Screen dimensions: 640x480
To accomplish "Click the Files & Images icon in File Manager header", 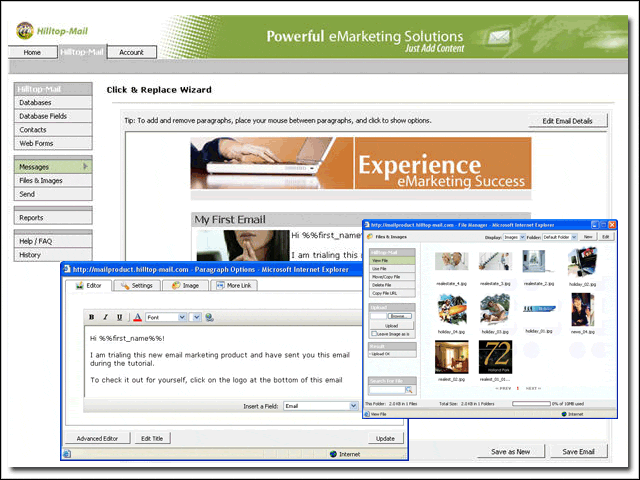I will click(370, 237).
